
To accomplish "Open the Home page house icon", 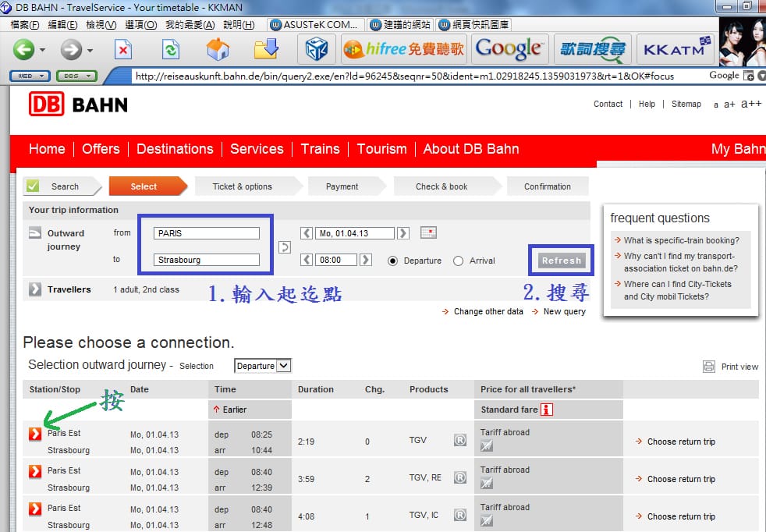I will 218,49.
